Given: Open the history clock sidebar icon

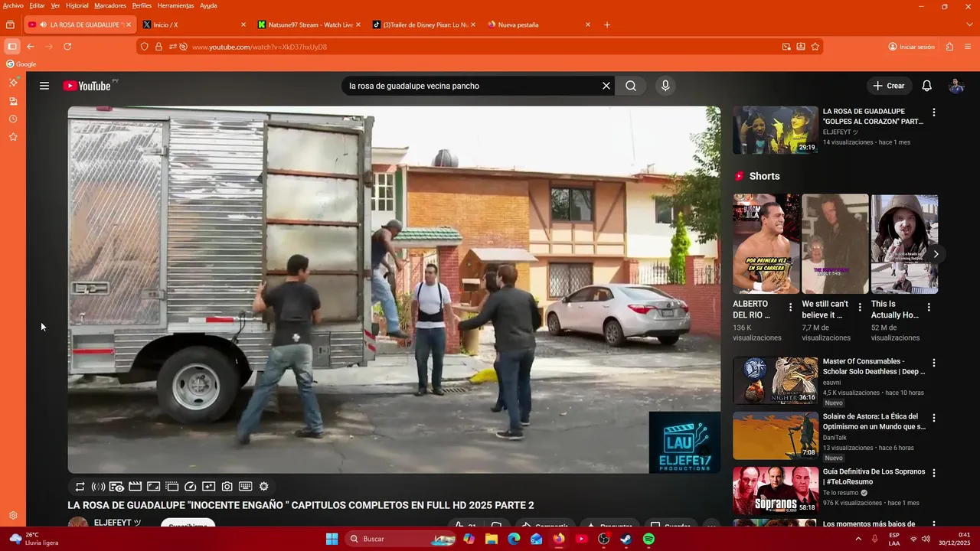Looking at the screenshot, I should pyautogui.click(x=13, y=119).
